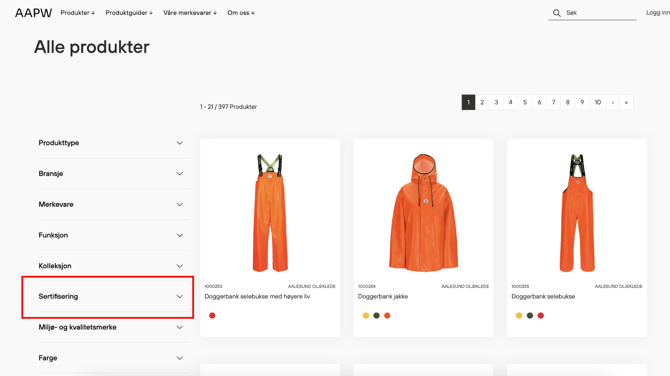
Task: Open Doggerbank selebukse med høyere liv link
Action: coord(257,297)
